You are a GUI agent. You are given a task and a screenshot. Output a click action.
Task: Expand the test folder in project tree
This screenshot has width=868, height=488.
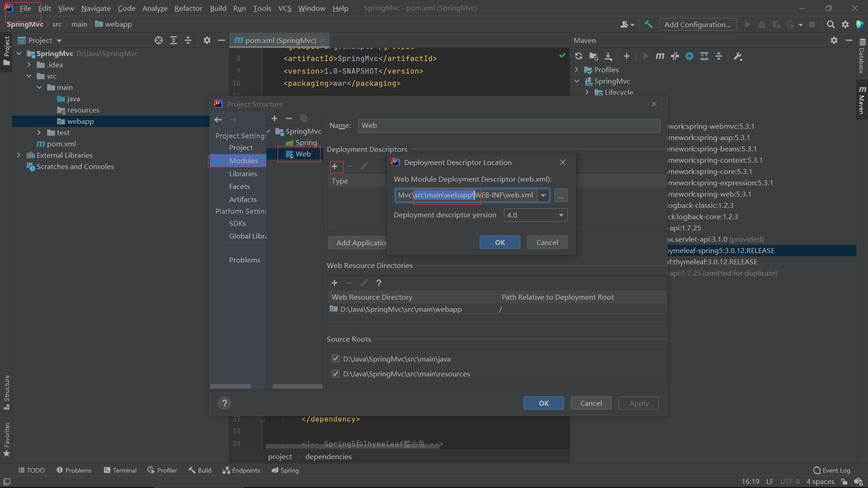pos(39,132)
